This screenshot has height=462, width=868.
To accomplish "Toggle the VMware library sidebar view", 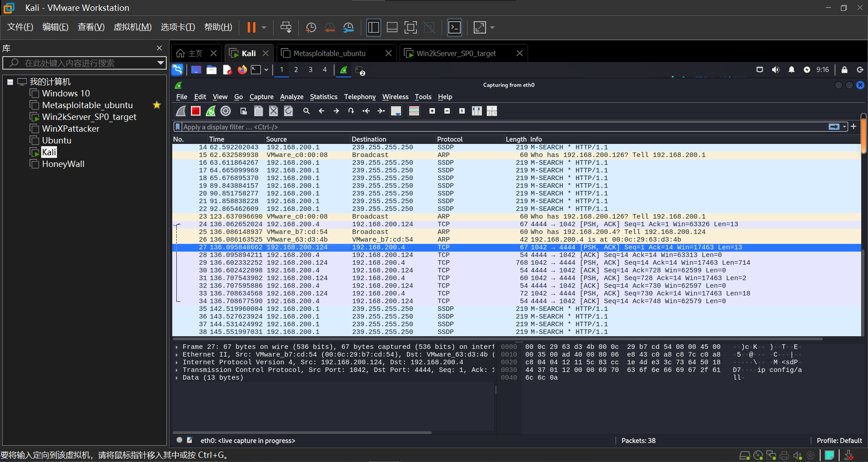I will click(x=373, y=28).
